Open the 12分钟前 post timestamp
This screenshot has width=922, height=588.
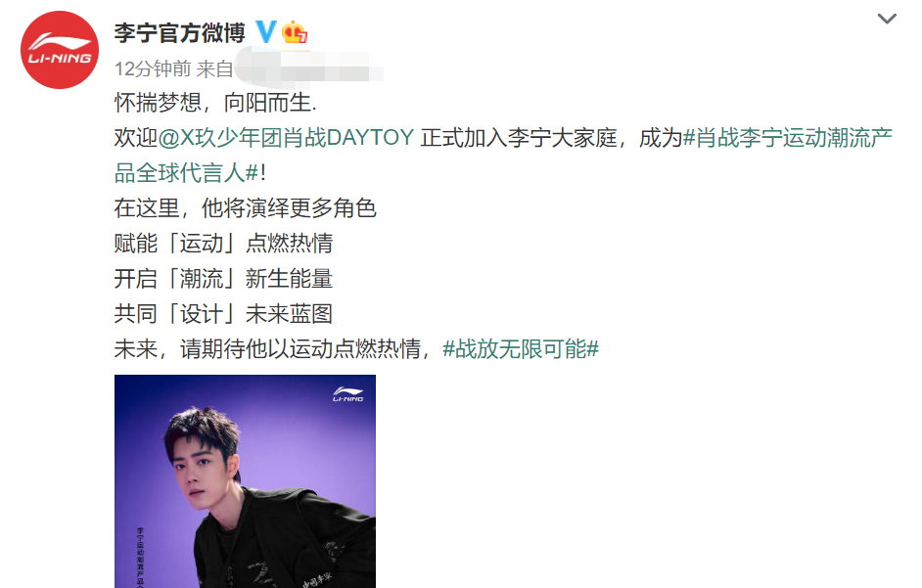(153, 68)
